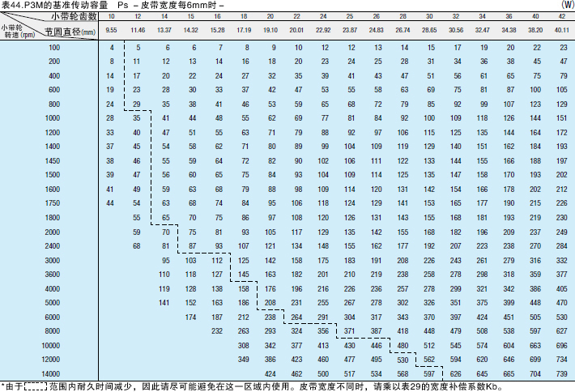The width and height of the screenshot is (575, 392).
Task: Select the 42 teeth column header
Action: [x=560, y=15]
